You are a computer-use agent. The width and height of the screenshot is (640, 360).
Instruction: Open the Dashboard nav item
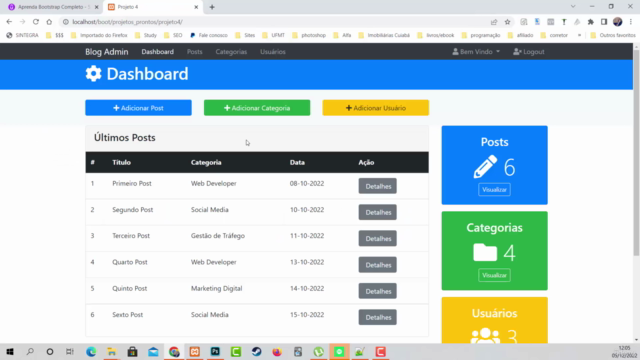pos(158,52)
